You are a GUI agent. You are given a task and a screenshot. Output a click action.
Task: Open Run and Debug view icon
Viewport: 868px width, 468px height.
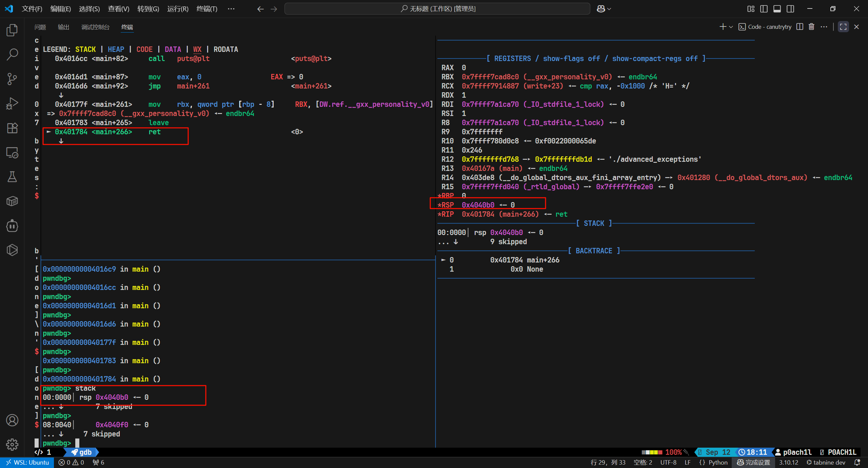[12, 103]
